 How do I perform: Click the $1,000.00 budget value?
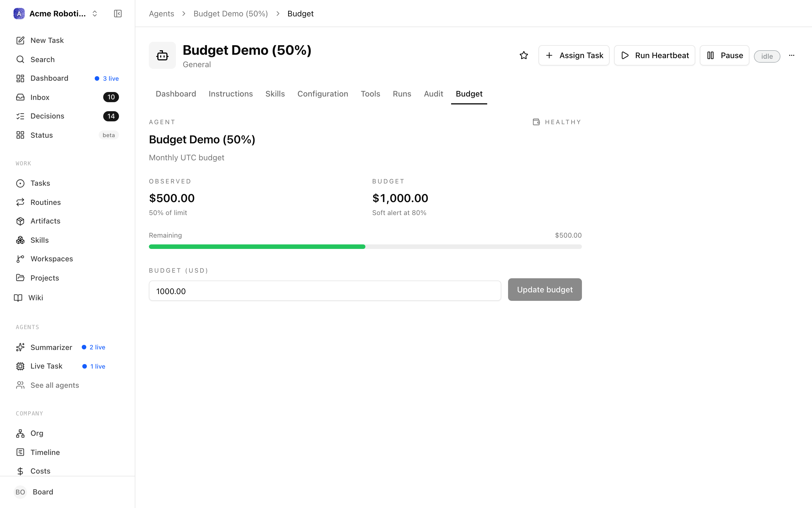click(400, 198)
